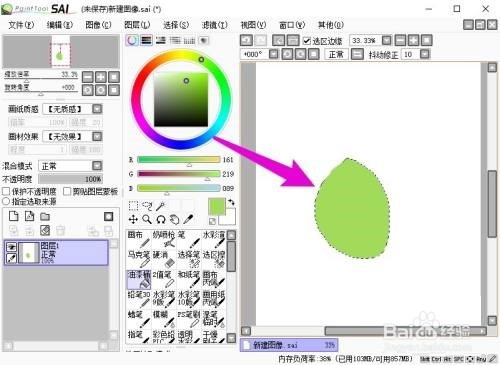Choose the 2值笔 binary pen
The image size is (500, 365).
[x=164, y=279]
